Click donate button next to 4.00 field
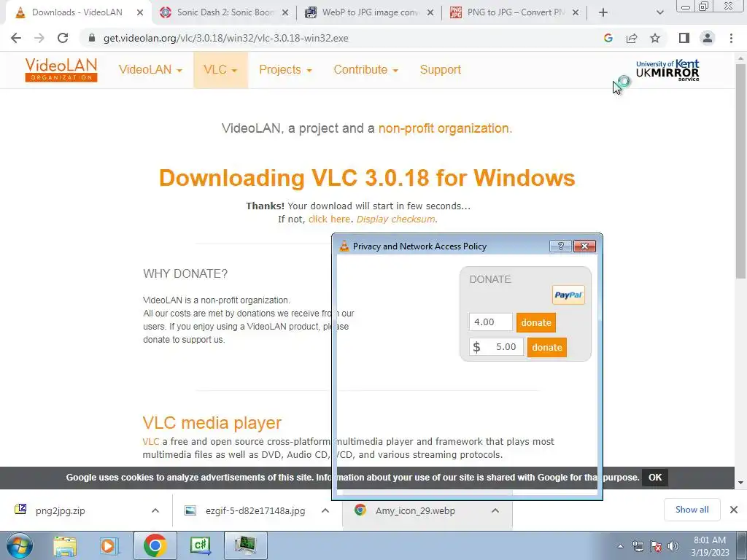This screenshot has width=747, height=560. pos(536,322)
